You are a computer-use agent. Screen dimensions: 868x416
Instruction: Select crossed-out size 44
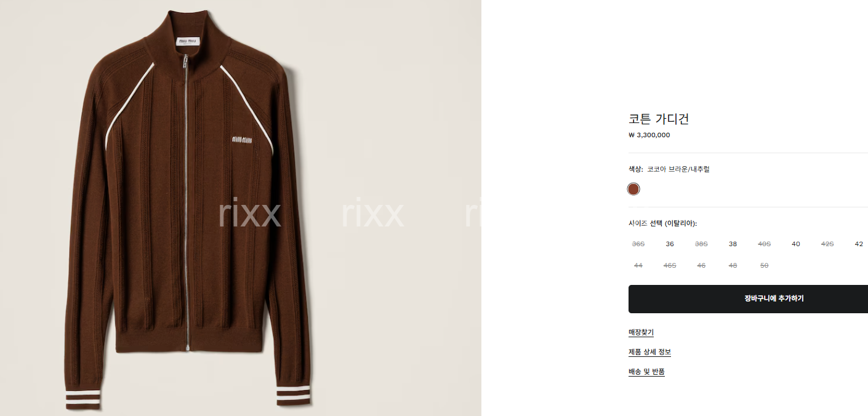638,266
